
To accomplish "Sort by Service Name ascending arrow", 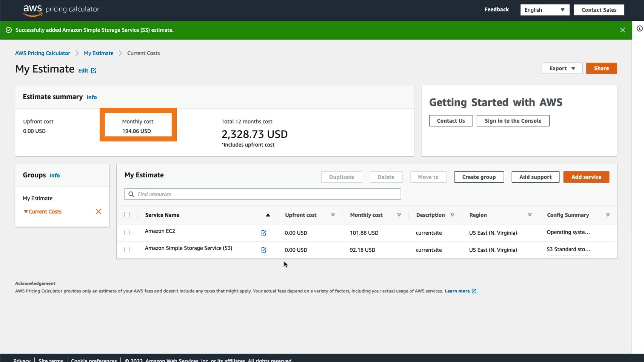I will [268, 215].
